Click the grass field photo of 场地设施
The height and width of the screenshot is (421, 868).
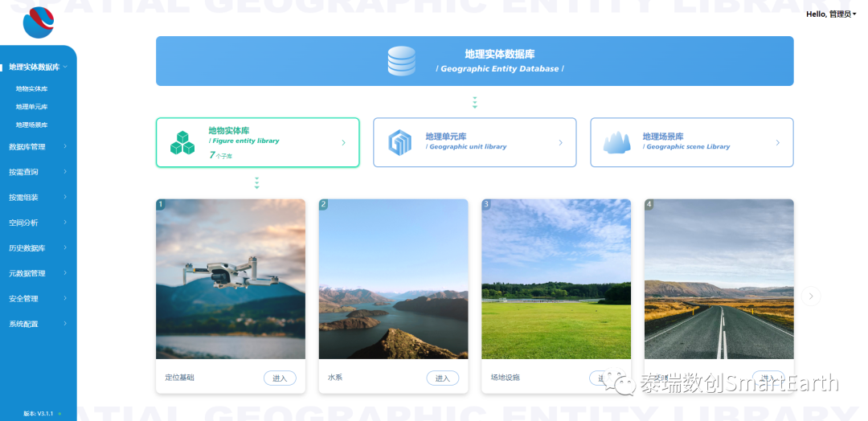tap(556, 279)
